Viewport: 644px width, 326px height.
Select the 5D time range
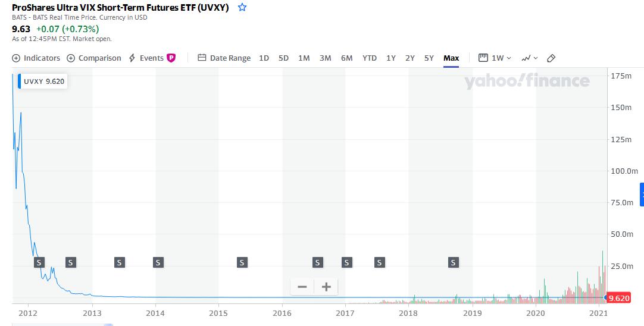(x=283, y=58)
